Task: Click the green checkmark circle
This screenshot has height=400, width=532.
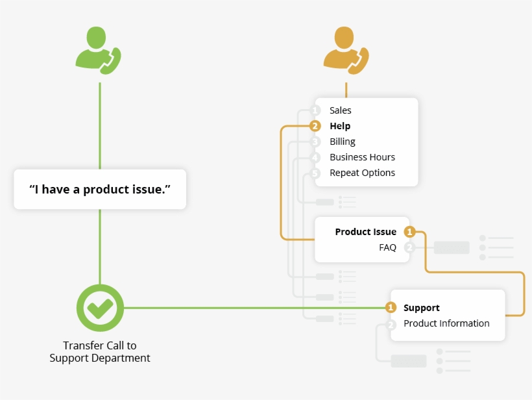Action: (101, 307)
